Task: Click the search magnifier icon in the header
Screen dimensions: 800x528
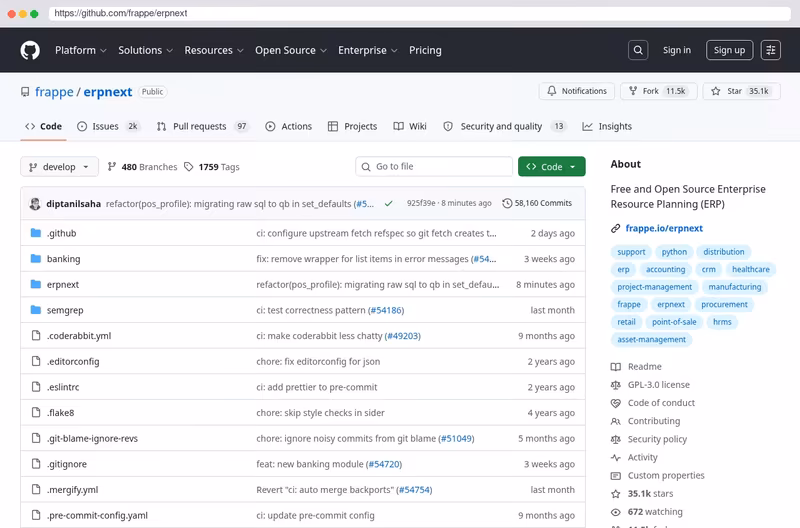Action: coord(638,50)
